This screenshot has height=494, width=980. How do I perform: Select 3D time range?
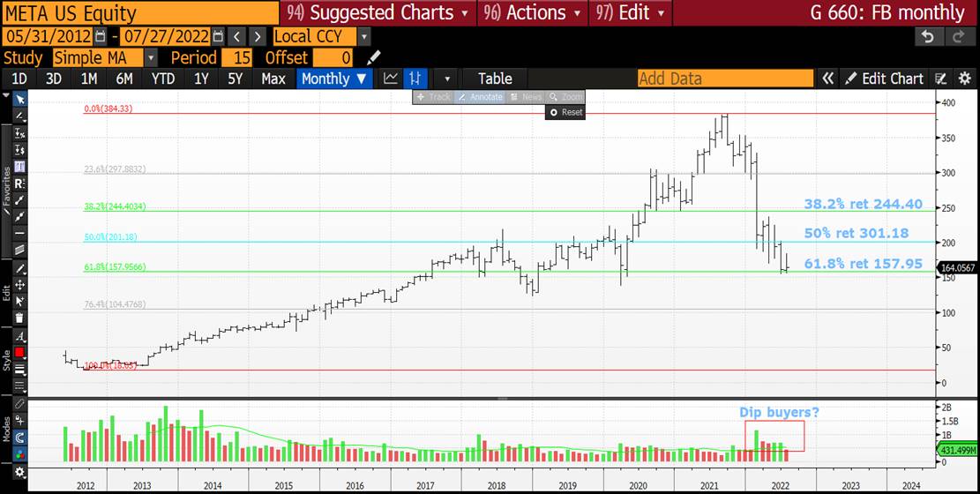(55, 79)
